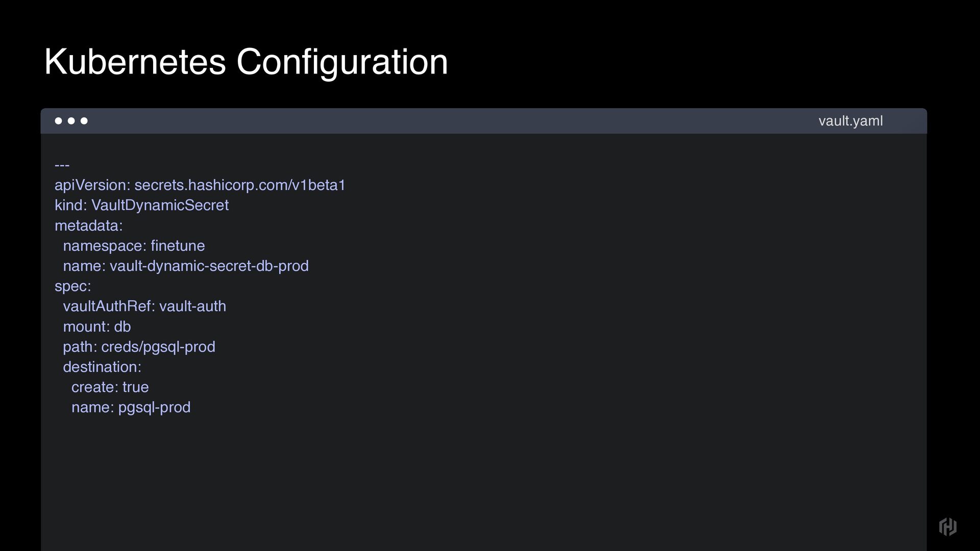The image size is (980, 551).
Task: Click the third window dot in code header
Action: [x=84, y=121]
